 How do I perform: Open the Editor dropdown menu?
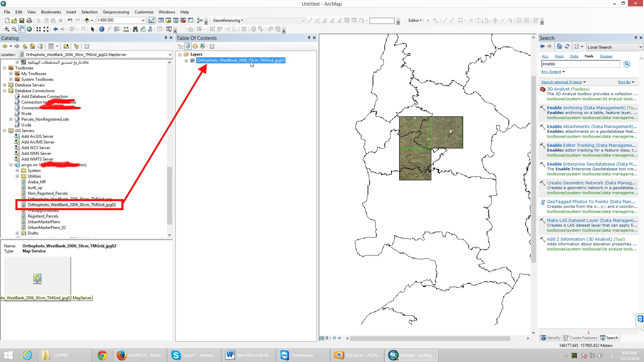415,20
